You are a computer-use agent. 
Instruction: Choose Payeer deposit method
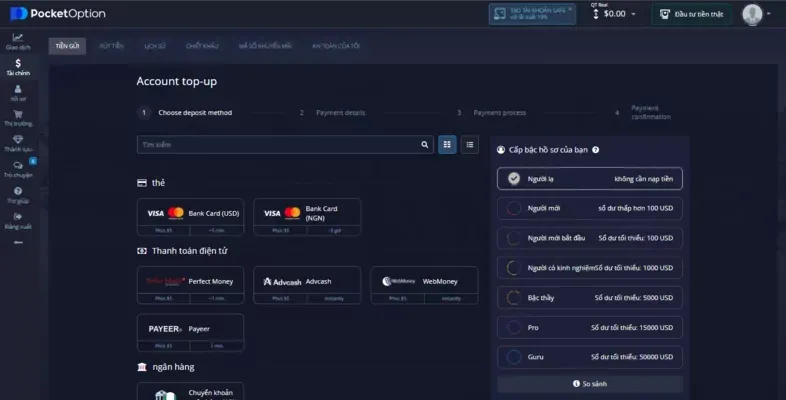pyautogui.click(x=190, y=333)
